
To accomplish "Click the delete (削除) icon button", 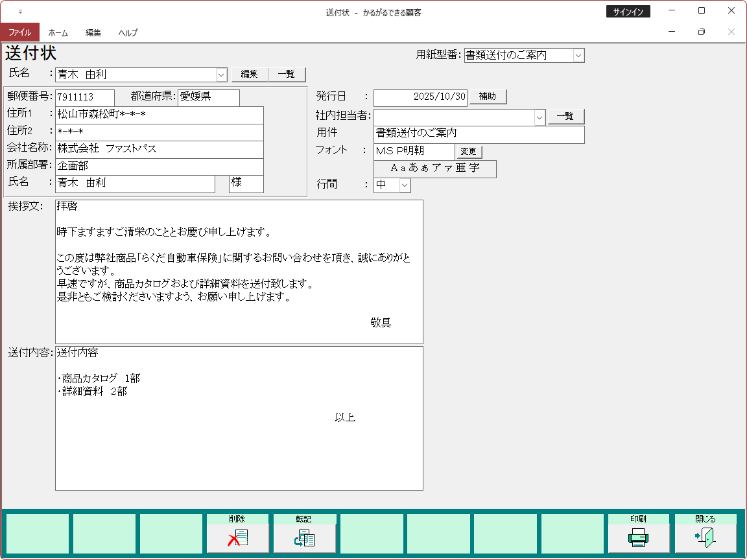I will point(237,538).
